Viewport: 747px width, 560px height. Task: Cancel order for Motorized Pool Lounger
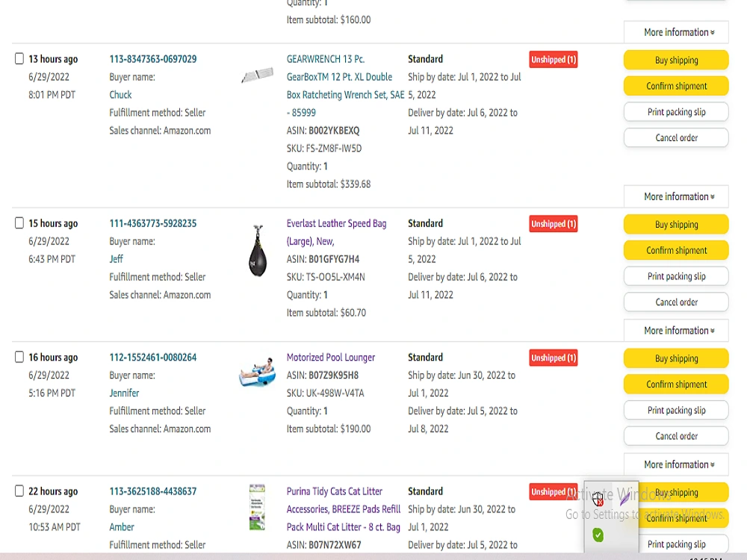click(x=676, y=436)
